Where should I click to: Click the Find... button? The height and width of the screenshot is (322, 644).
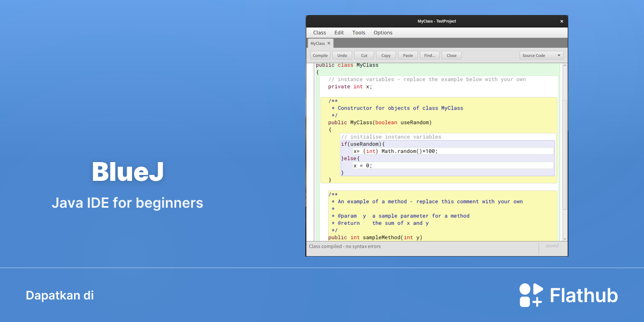pyautogui.click(x=430, y=55)
